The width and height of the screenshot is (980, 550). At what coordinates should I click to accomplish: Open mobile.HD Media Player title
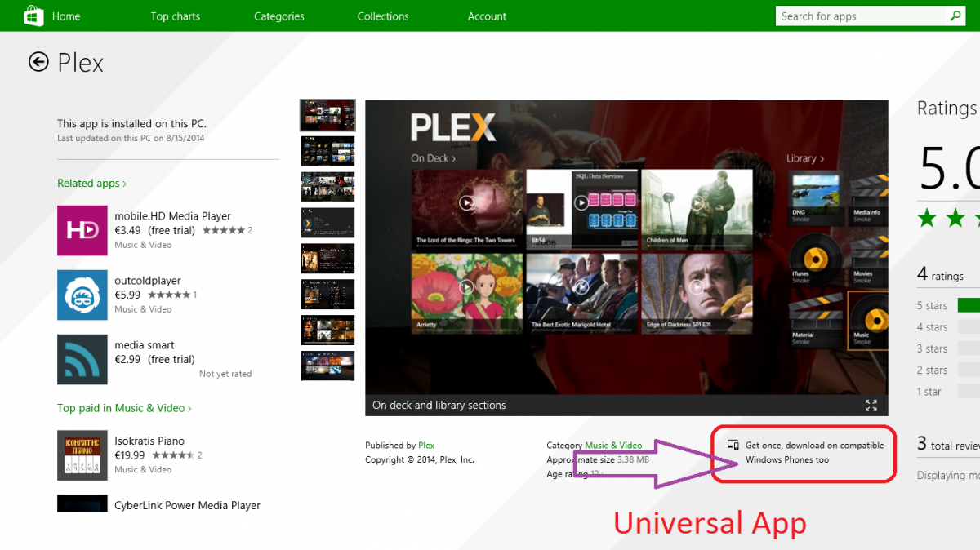click(172, 216)
